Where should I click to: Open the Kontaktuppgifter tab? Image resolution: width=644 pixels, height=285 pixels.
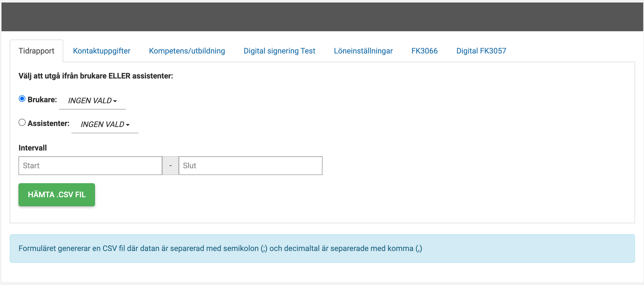(x=101, y=51)
